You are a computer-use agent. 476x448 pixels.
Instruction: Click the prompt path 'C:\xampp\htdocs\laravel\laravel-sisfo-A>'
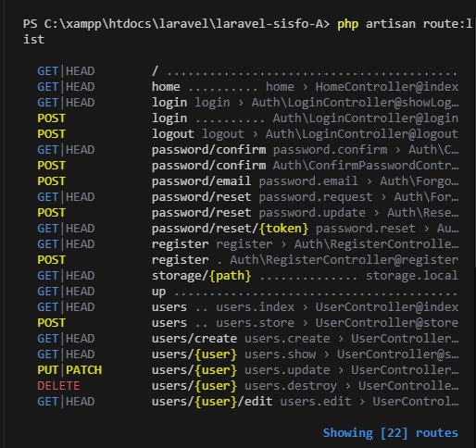[x=187, y=24]
